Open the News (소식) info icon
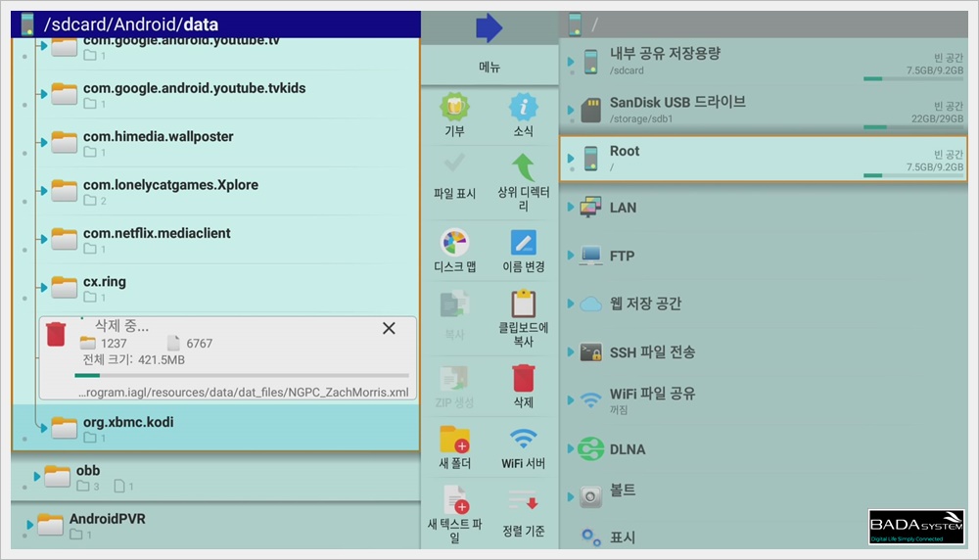The height and width of the screenshot is (560, 979). [523, 108]
